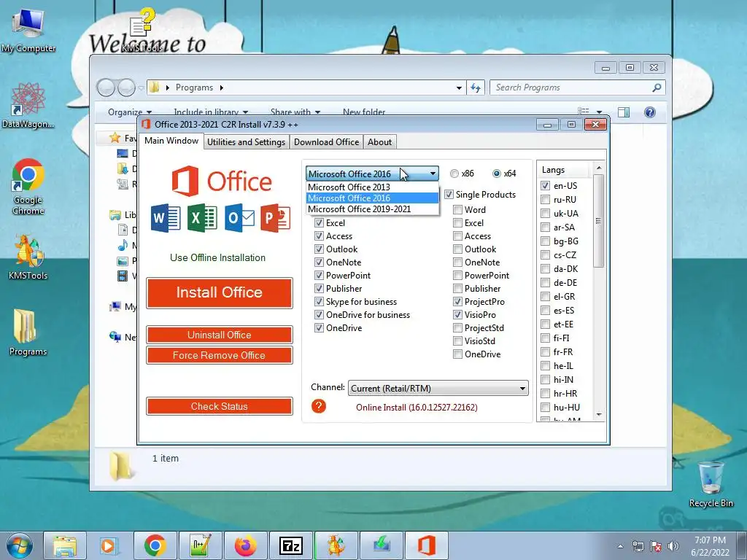
Task: Click the Explorer refresh arrows button
Action: click(476, 87)
